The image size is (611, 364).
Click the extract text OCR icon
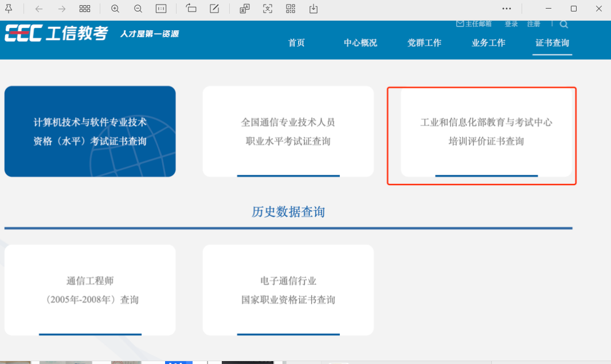[267, 9]
